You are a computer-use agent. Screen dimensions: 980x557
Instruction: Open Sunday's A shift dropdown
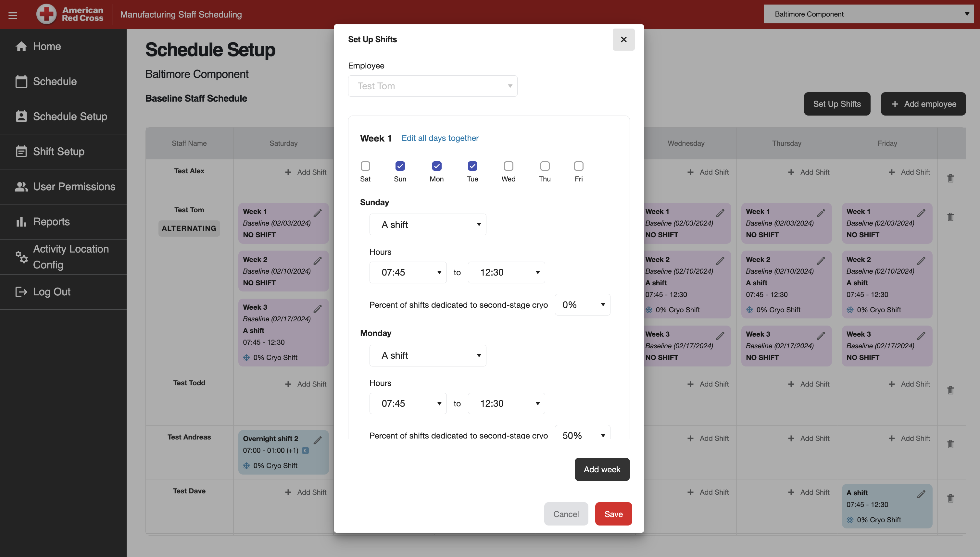(427, 225)
